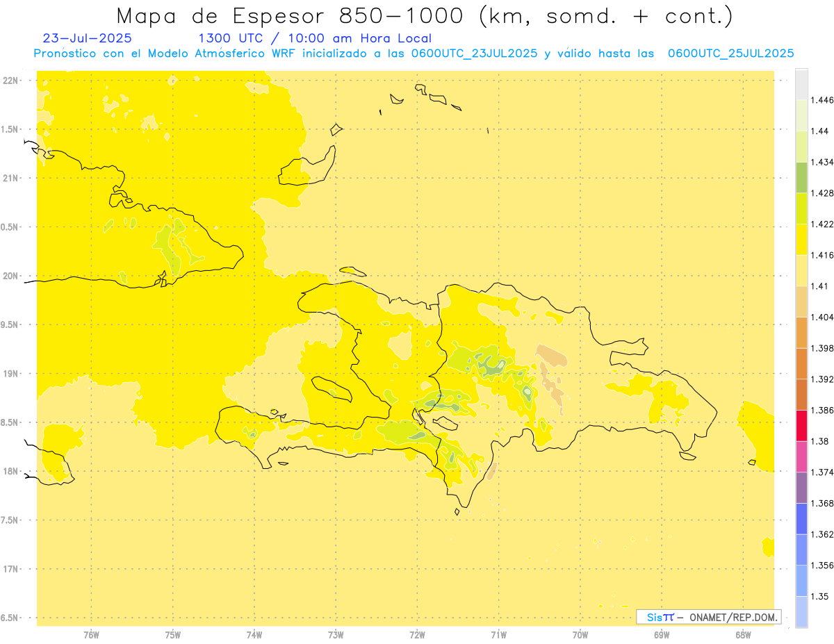Select the purple swatch between 1.368 and 1.374
834x644 pixels.
coord(801,488)
